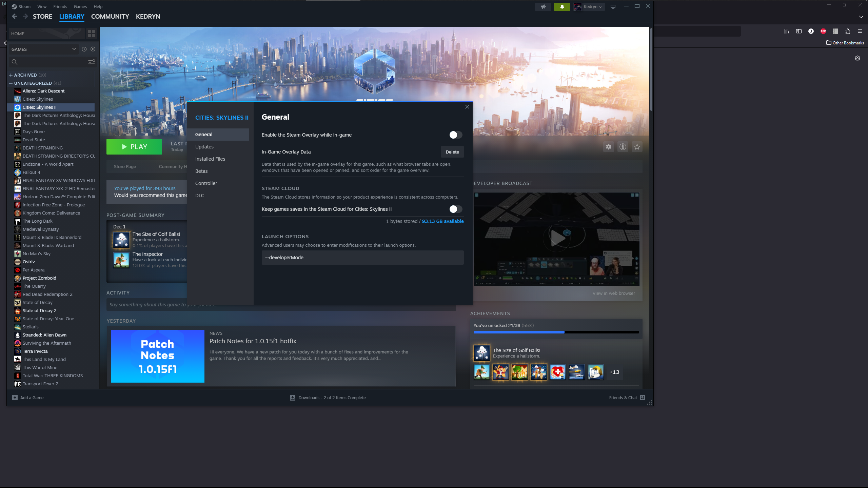Open the game settings gear icon
The width and height of the screenshot is (868, 488).
[x=609, y=147]
